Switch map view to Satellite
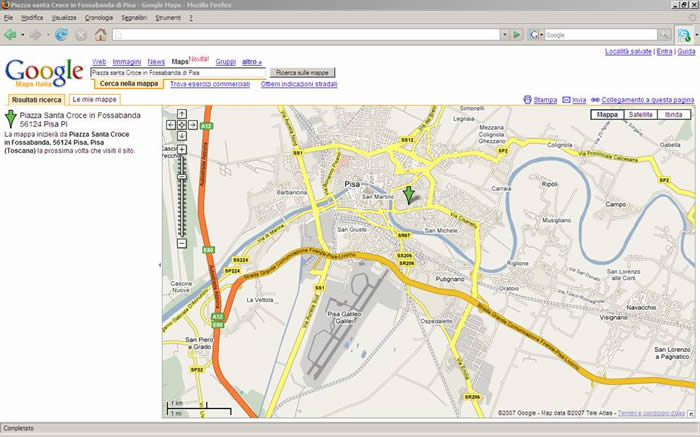 point(641,115)
